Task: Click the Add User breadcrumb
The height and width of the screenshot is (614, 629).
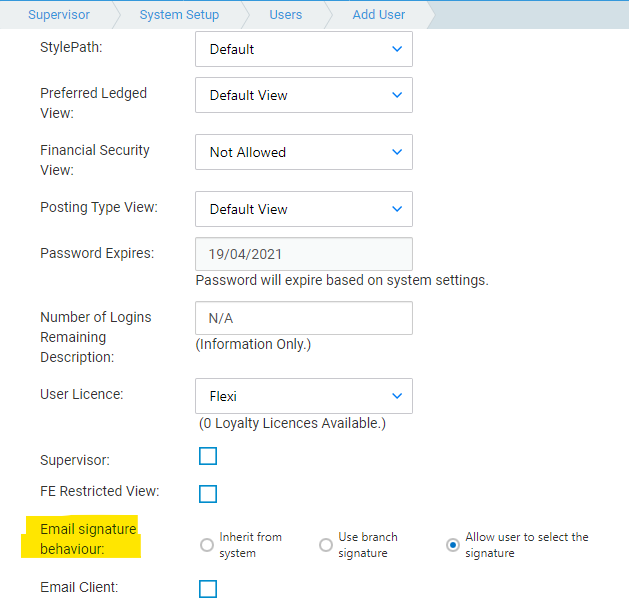Action: (379, 14)
